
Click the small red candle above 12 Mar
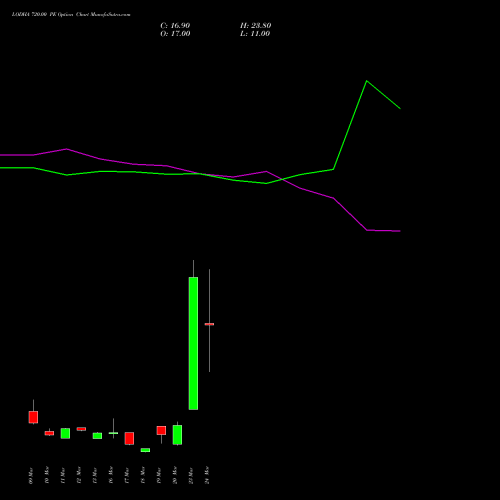pyautogui.click(x=81, y=429)
